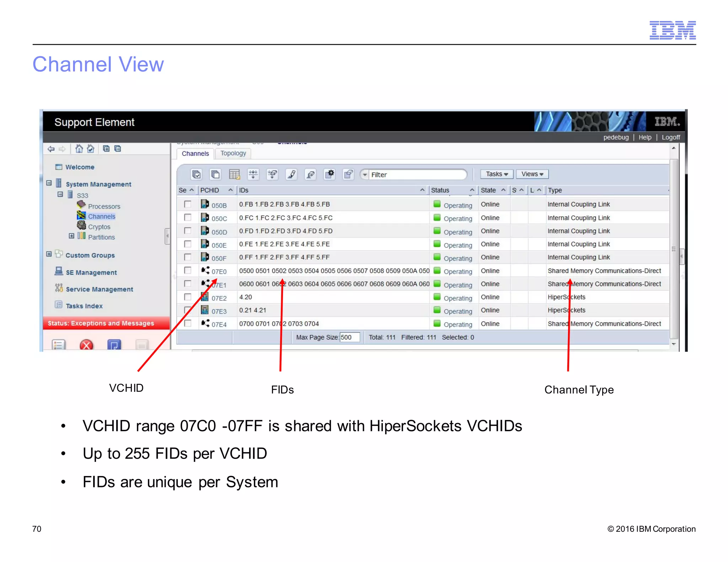Click the channel icon for PCHID 050B
Screen dimensions: 728x562
(x=205, y=204)
